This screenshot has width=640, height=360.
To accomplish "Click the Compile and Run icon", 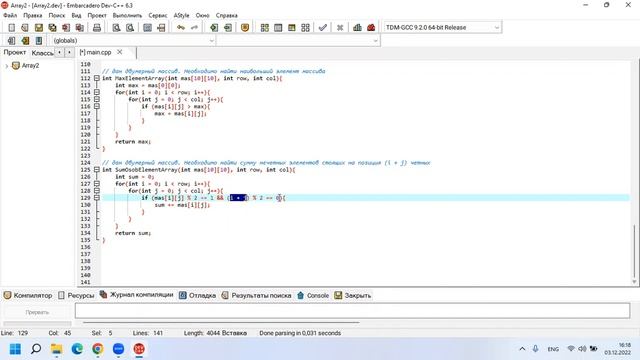I will coord(291,28).
